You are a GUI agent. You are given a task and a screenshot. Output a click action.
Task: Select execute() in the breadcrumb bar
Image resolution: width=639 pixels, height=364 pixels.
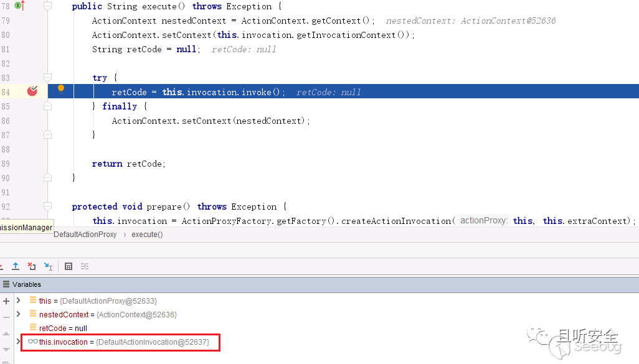pyautogui.click(x=147, y=235)
